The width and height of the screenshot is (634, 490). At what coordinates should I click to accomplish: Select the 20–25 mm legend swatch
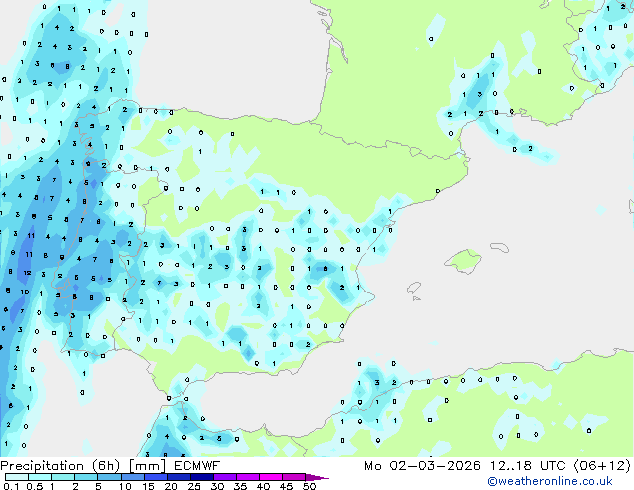click(179, 477)
